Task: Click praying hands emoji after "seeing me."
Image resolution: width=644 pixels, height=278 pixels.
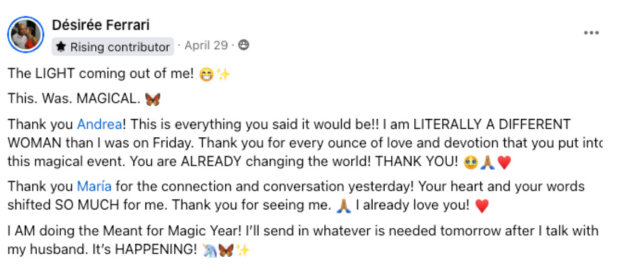Action: click(x=345, y=206)
